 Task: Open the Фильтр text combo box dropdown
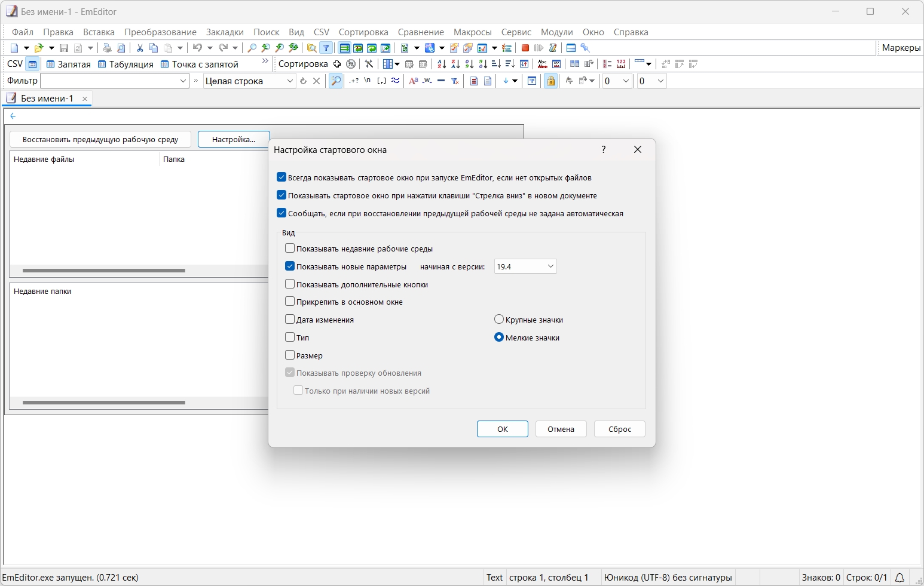click(183, 81)
